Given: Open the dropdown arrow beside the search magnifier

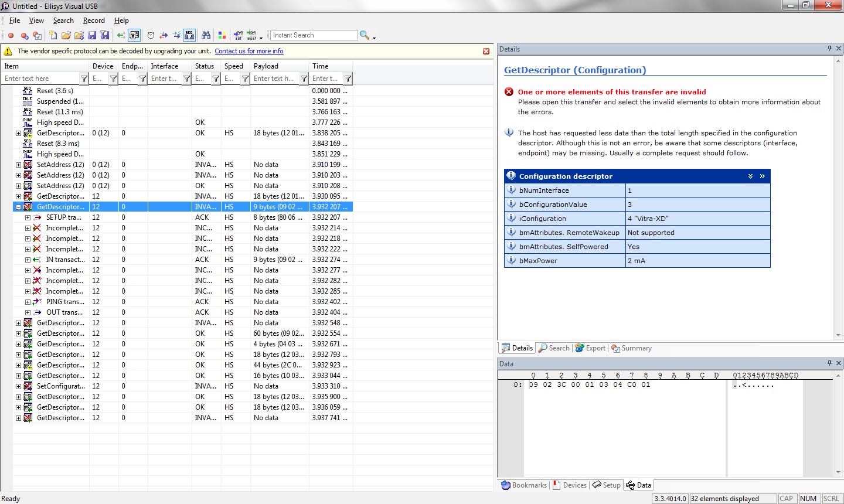Looking at the screenshot, I should [374, 37].
